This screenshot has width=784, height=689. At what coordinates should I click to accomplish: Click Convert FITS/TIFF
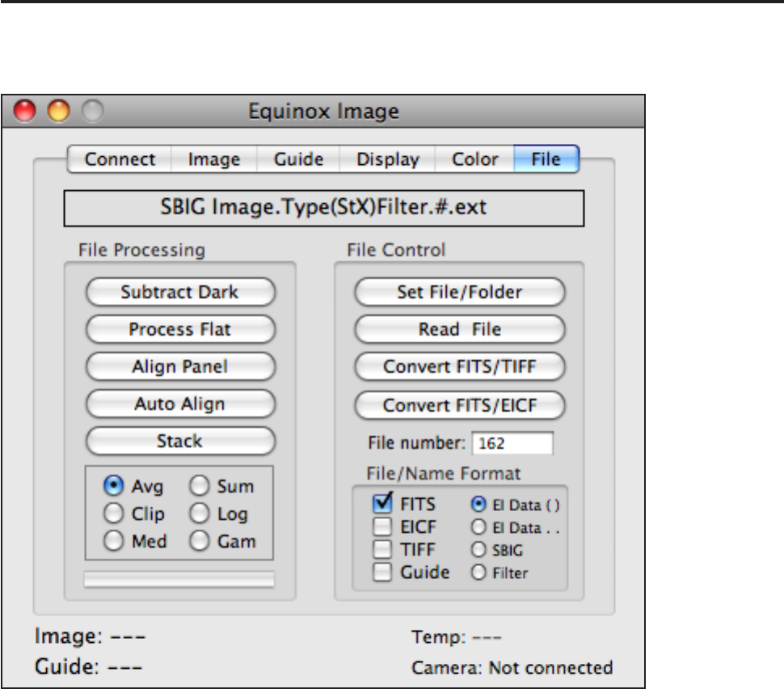[459, 366]
